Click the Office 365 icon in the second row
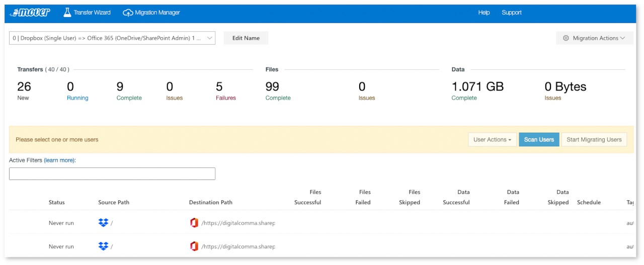644x265 pixels. coord(194,246)
